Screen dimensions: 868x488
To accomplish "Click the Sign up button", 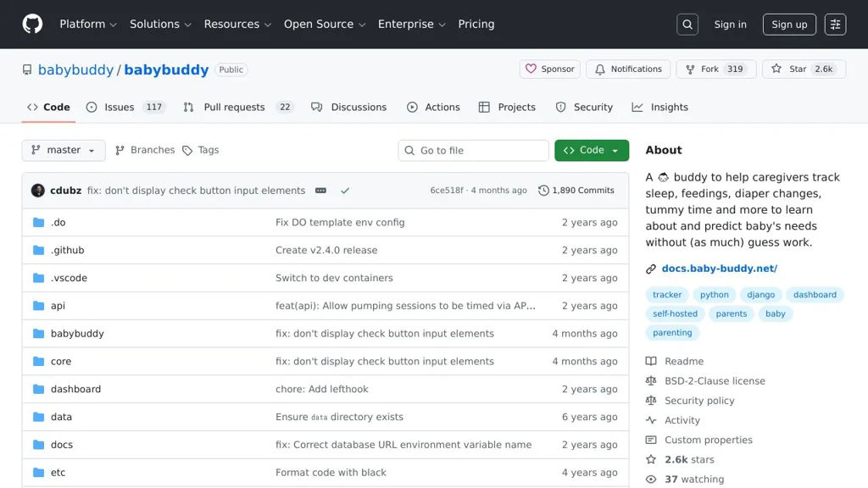I will (x=789, y=25).
